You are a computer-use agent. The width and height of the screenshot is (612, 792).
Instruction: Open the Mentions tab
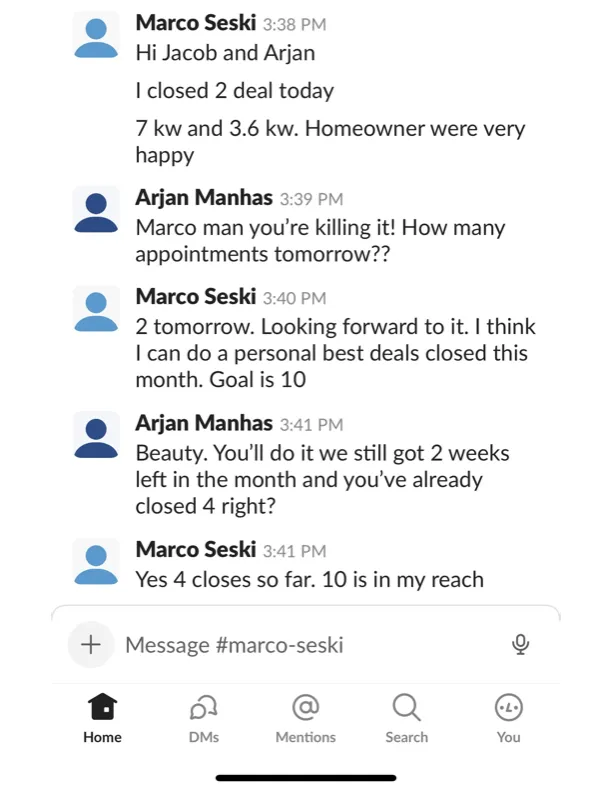(305, 718)
